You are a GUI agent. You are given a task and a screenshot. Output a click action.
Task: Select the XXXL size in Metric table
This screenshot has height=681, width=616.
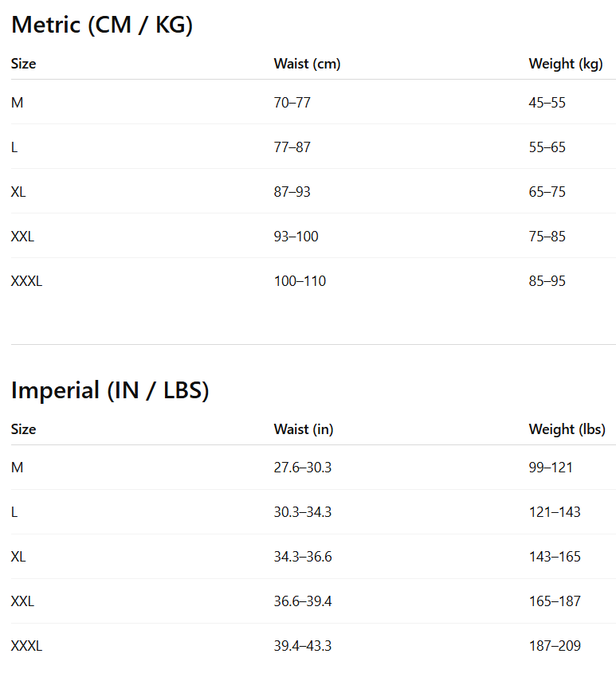[26, 281]
